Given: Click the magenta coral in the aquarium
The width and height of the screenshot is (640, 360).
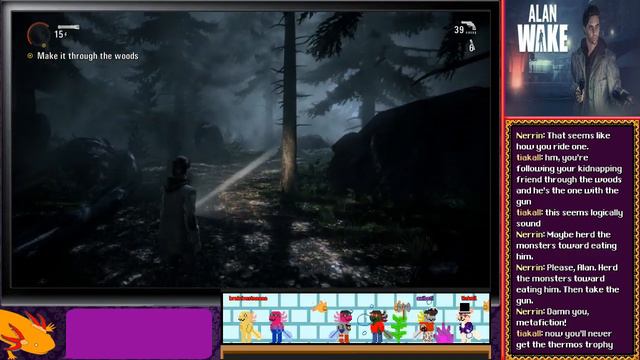Looking at the screenshot, I should (445, 334).
